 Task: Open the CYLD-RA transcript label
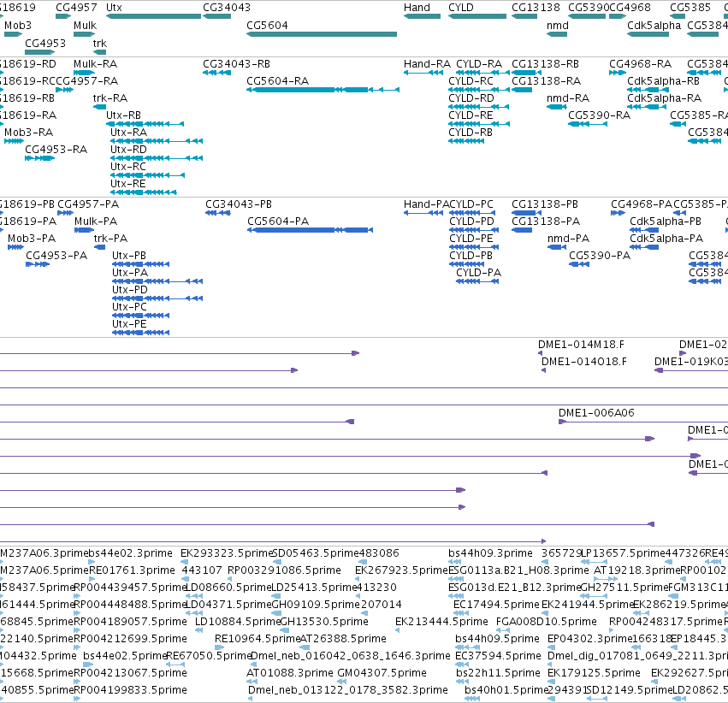click(479, 63)
